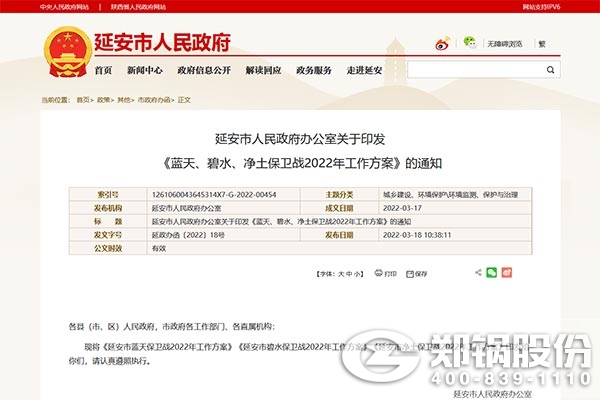The height and width of the screenshot is (400, 600).
Task: Print the article using 打印
Action: [x=385, y=272]
